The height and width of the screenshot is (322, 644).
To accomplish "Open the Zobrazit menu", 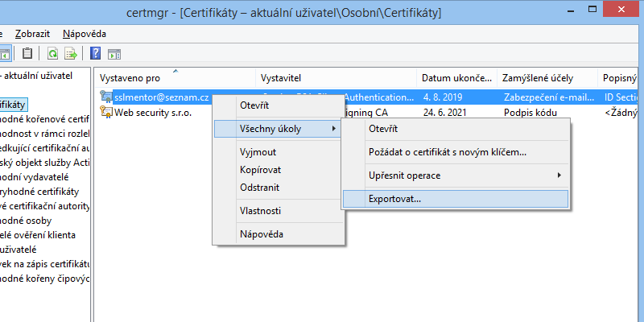I will (32, 34).
